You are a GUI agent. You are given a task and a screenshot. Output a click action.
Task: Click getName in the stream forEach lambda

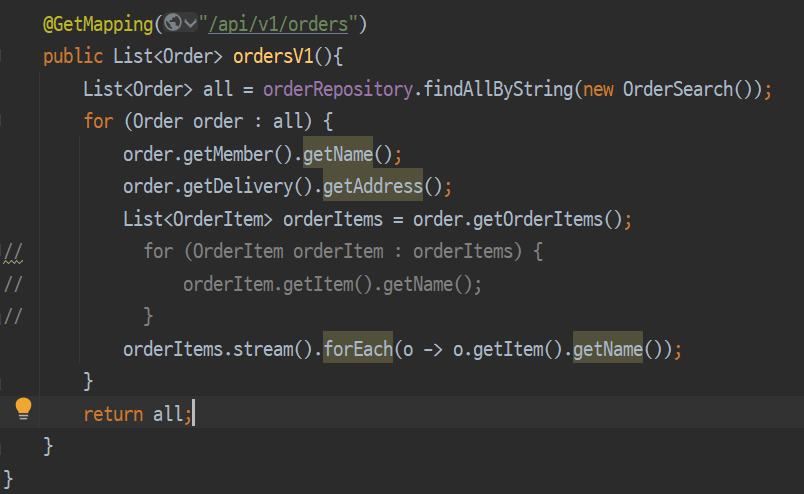point(608,349)
